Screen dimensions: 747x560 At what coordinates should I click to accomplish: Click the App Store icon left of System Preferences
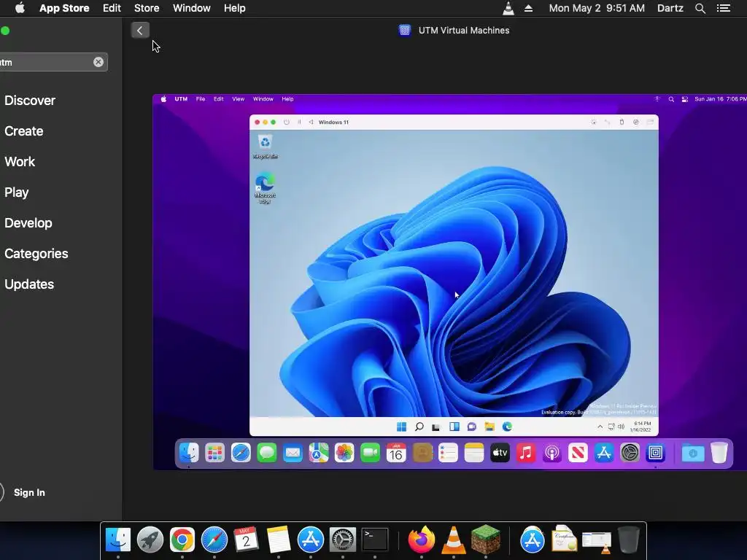311,540
